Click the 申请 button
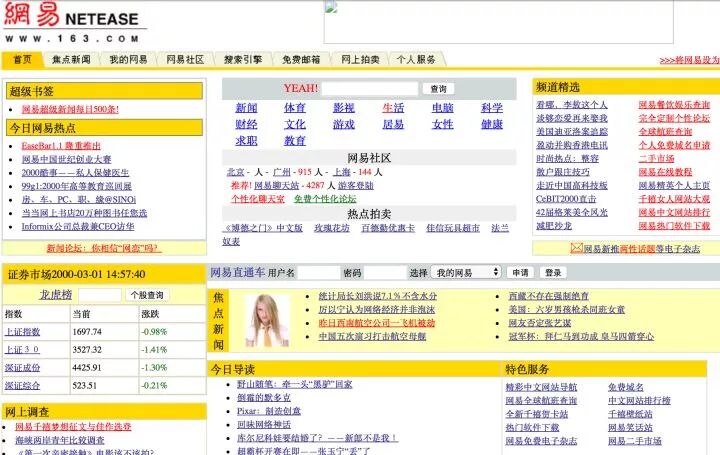The image size is (720, 455). click(520, 273)
